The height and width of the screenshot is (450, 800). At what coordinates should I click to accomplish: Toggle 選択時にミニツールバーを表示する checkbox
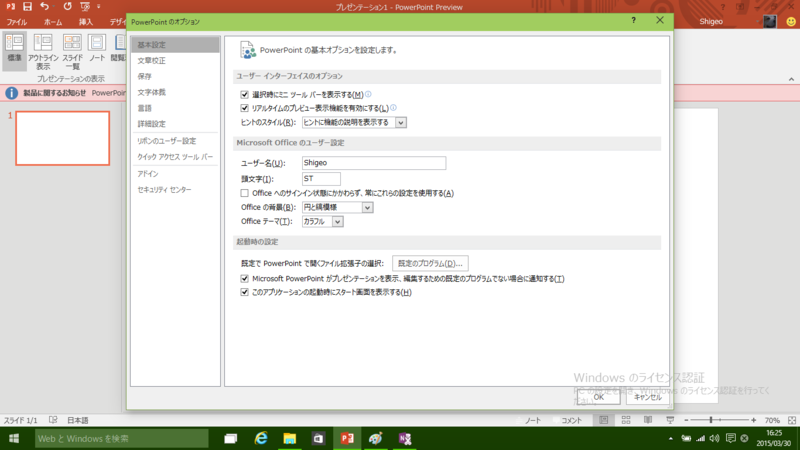244,94
